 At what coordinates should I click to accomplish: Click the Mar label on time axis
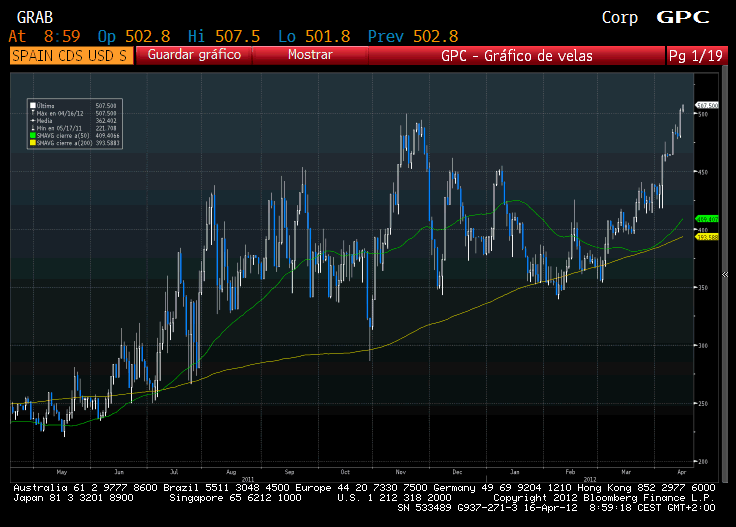626,472
